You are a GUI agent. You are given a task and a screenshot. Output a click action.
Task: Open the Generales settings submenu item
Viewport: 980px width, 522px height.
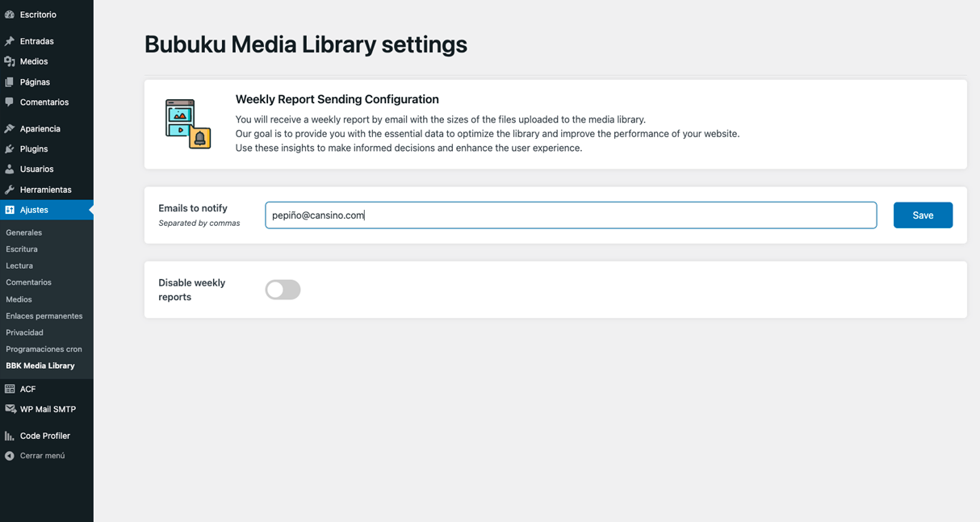coord(24,232)
